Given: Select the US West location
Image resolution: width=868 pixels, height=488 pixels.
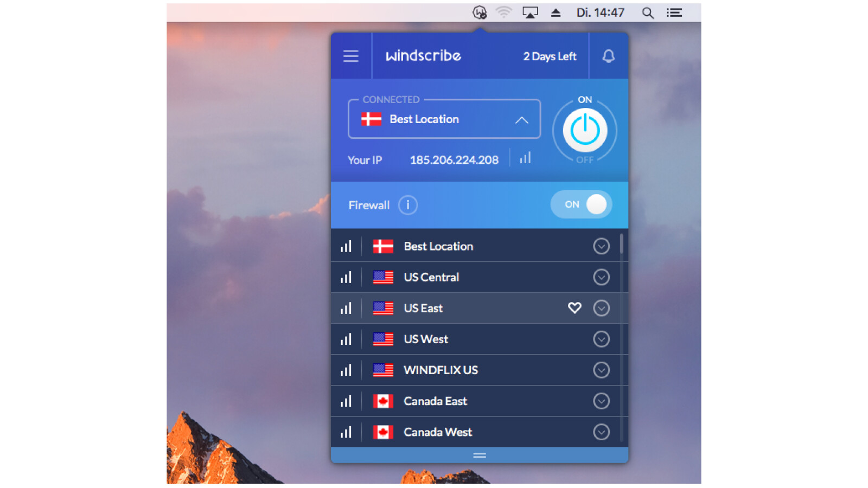Looking at the screenshot, I should (x=426, y=339).
